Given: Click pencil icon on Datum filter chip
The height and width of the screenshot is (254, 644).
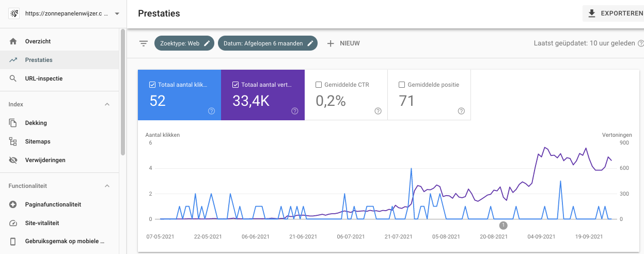Looking at the screenshot, I should tap(310, 43).
